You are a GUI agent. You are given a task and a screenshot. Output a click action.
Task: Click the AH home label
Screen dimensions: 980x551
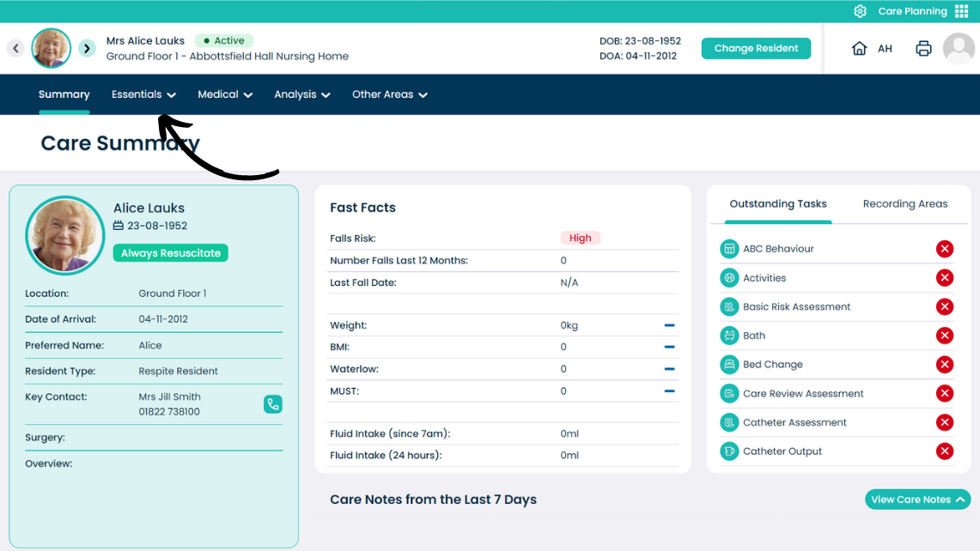click(x=885, y=49)
